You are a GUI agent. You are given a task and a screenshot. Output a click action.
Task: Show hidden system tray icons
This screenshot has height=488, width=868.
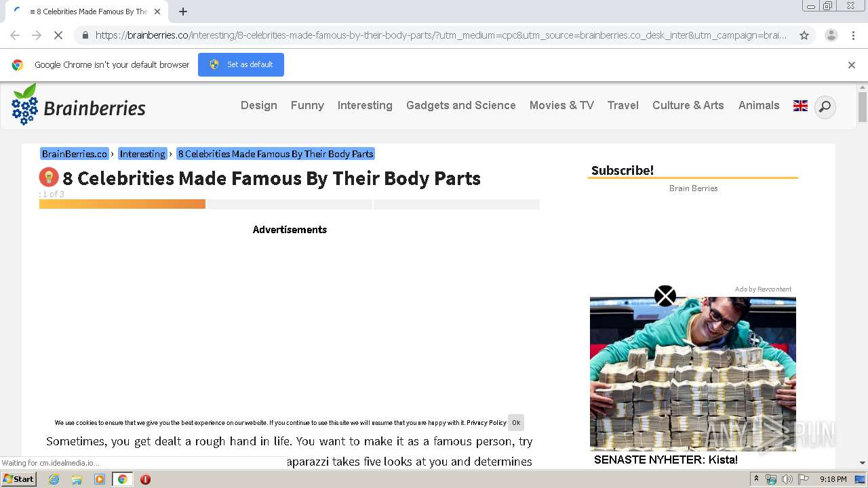tap(756, 479)
